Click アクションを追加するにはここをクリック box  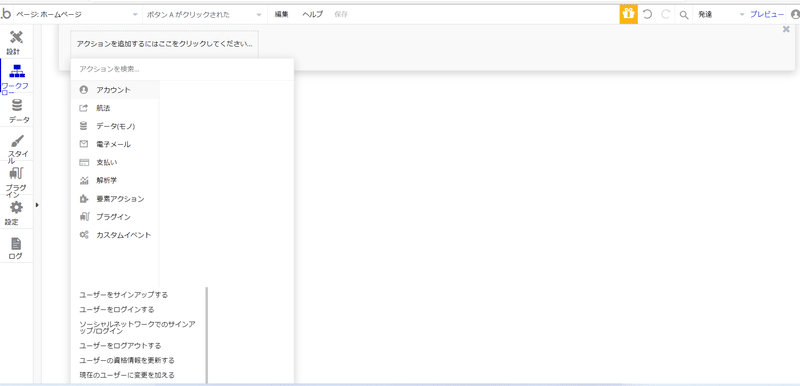pos(164,44)
